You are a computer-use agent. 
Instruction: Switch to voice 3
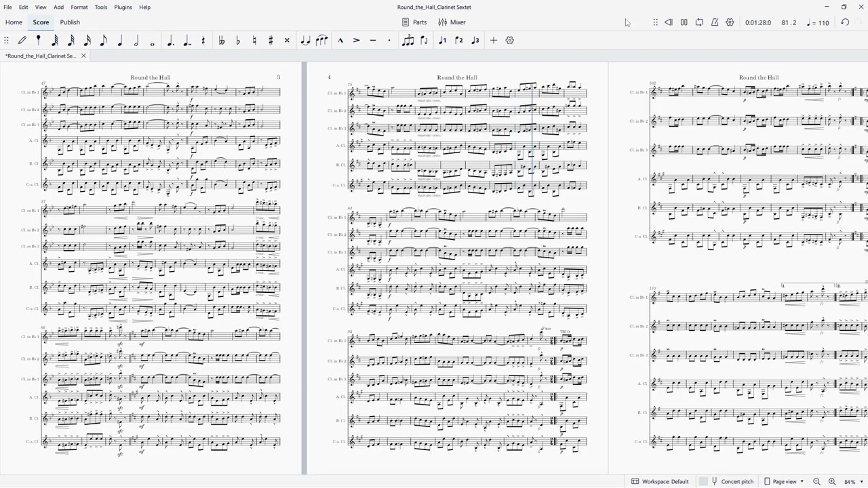point(475,41)
